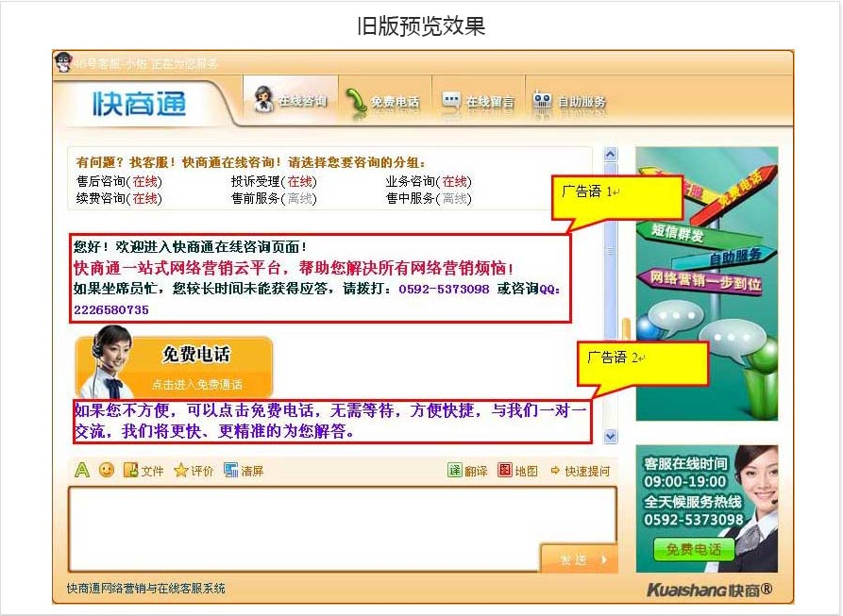Image resolution: width=843 pixels, height=616 pixels.
Task: Click the hotline number 0592-5373098 in chat
Action: click(x=444, y=289)
